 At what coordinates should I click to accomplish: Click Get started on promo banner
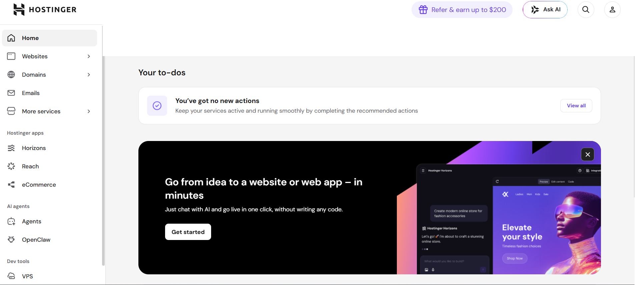coord(188,232)
